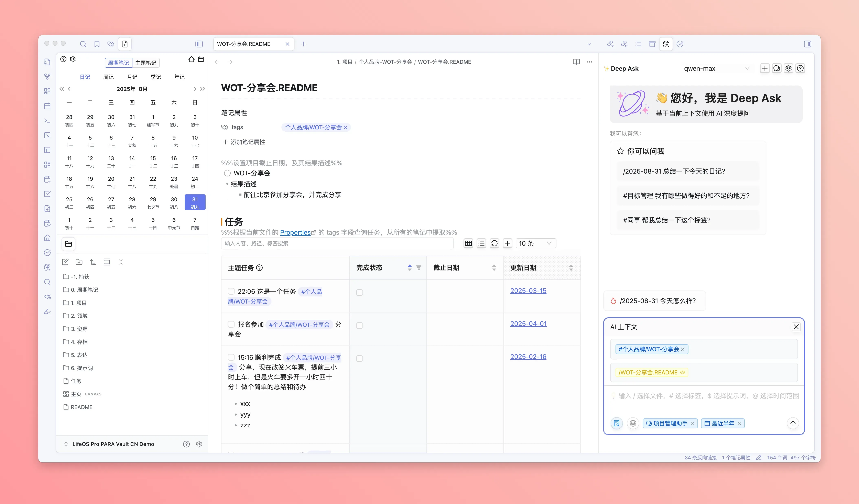The height and width of the screenshot is (504, 859).
Task: Create new folder in file explorer
Action: [x=79, y=262]
